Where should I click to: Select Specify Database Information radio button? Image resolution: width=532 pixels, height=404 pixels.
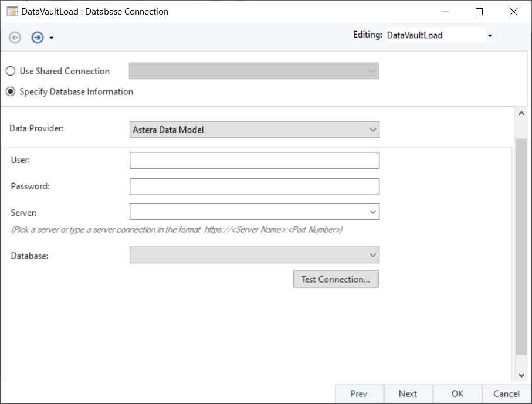pyautogui.click(x=11, y=92)
